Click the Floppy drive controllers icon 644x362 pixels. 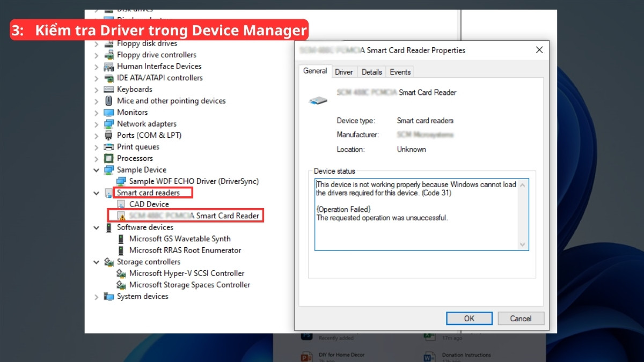[x=108, y=55]
